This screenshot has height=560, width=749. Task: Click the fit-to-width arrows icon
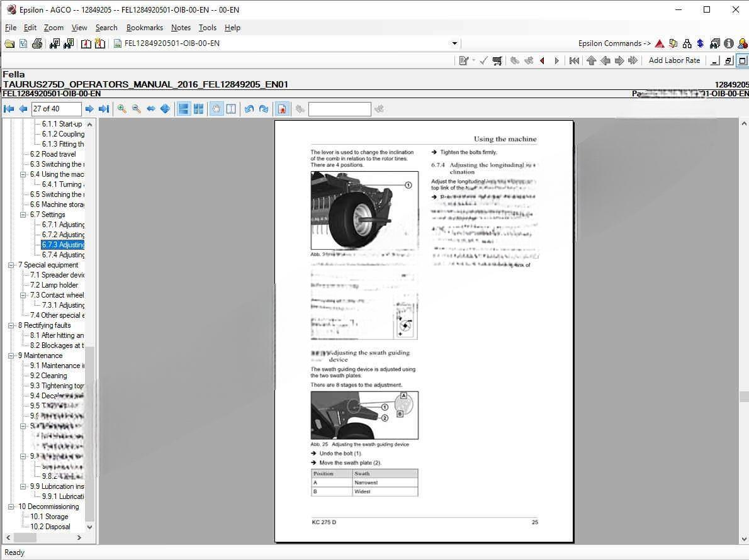(151, 109)
